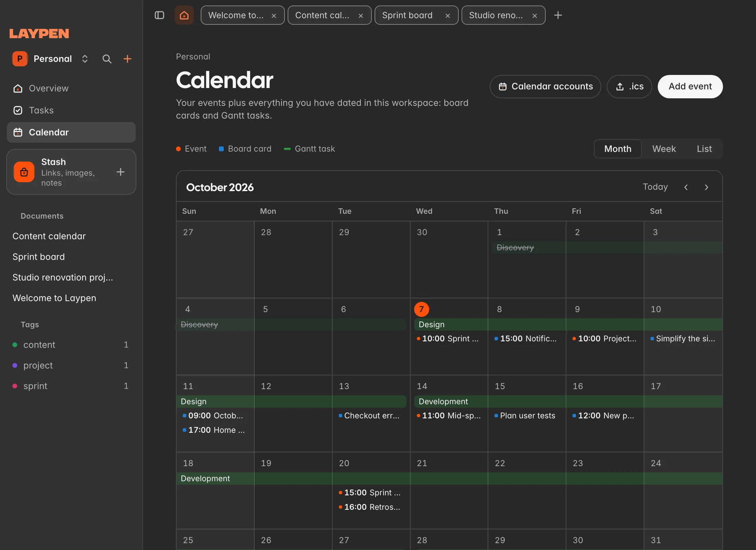Select today's date 7

[x=422, y=309]
